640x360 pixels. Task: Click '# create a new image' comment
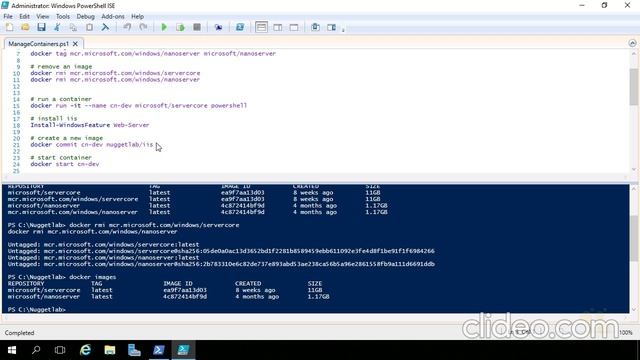point(67,138)
